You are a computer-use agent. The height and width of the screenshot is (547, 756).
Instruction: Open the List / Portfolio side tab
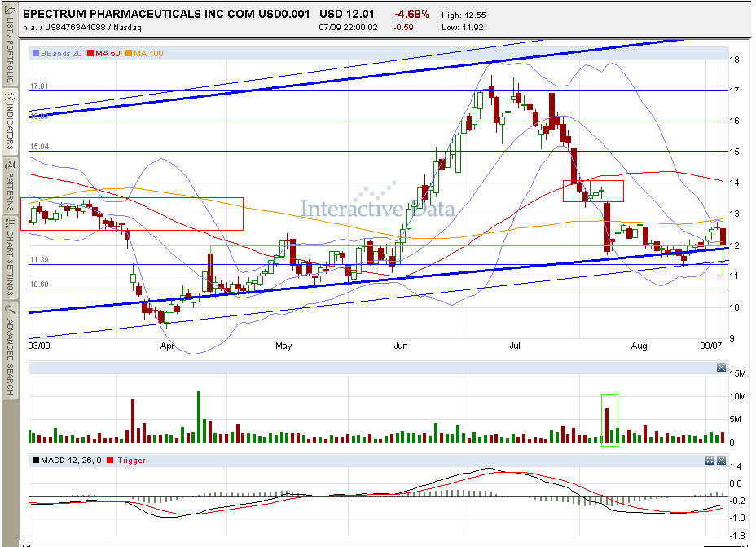(x=10, y=50)
